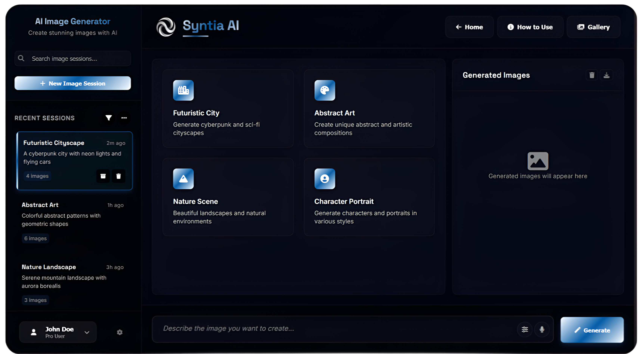644x354 pixels.
Task: Click the search image sessions field
Action: (x=78, y=59)
